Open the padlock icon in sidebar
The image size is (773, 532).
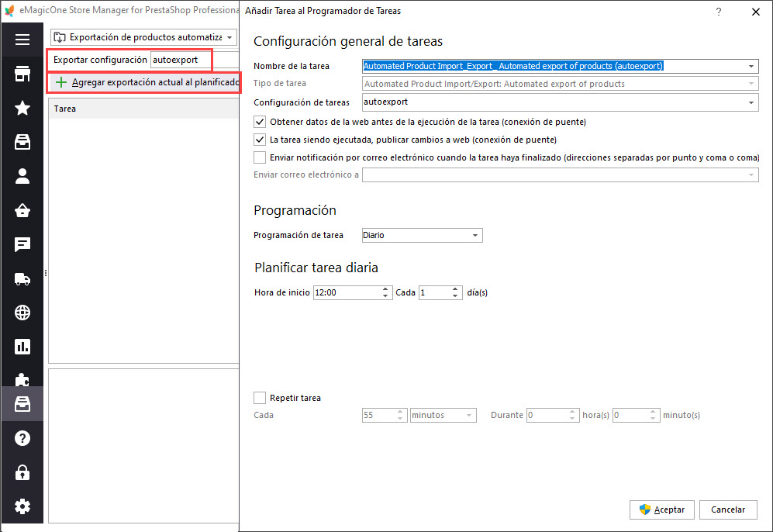pyautogui.click(x=22, y=472)
